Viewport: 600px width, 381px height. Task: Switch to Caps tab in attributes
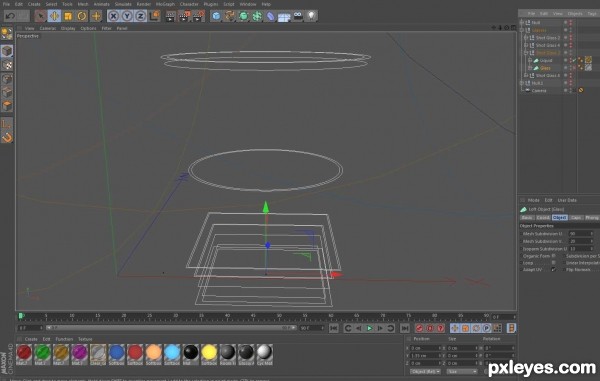[576, 218]
